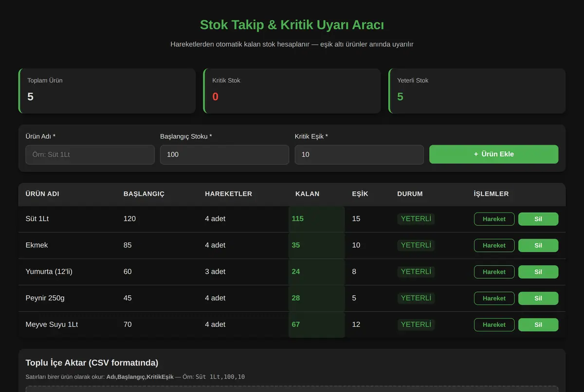
Task: Click the ÜRÜN ADI column header
Action: coord(42,194)
